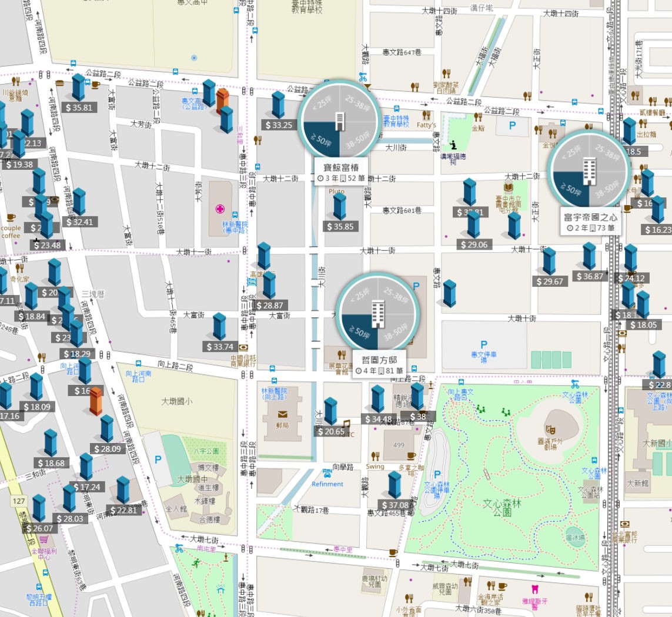Click the building icon in 哲園方邸 circle center

(x=377, y=314)
